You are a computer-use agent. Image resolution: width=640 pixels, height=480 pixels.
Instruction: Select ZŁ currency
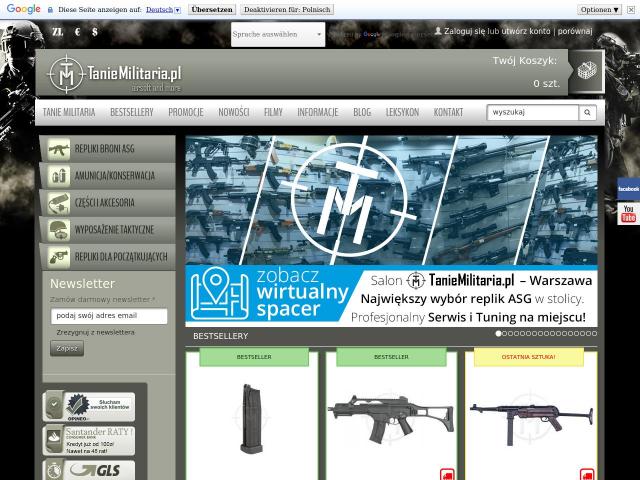click(x=58, y=31)
